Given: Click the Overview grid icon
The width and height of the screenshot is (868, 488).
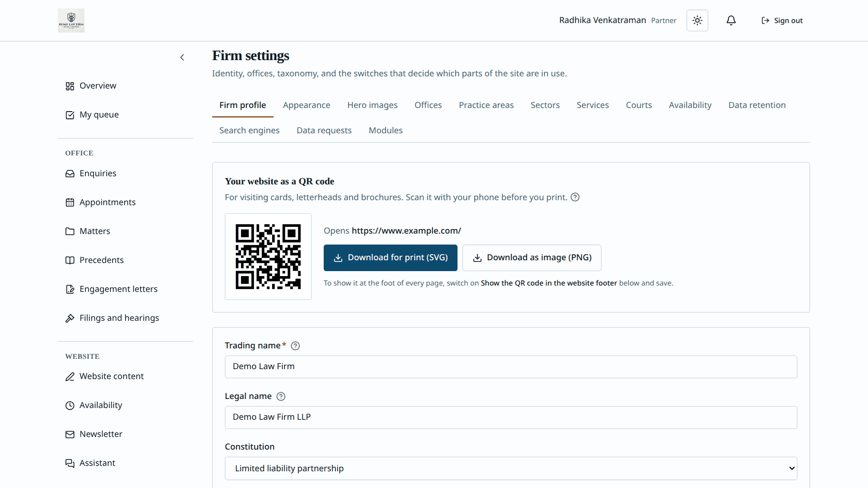Looking at the screenshot, I should coord(70,86).
